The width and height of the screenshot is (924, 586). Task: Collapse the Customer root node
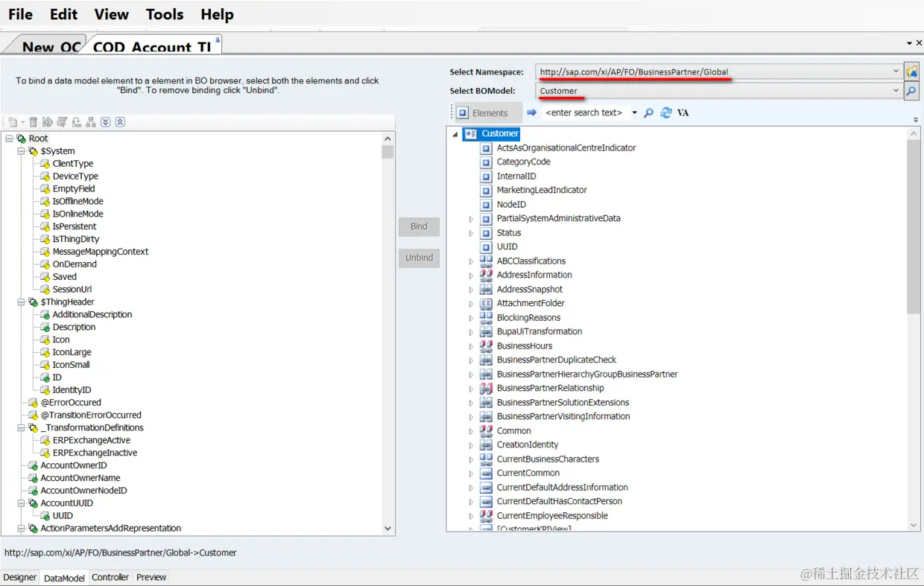point(455,134)
